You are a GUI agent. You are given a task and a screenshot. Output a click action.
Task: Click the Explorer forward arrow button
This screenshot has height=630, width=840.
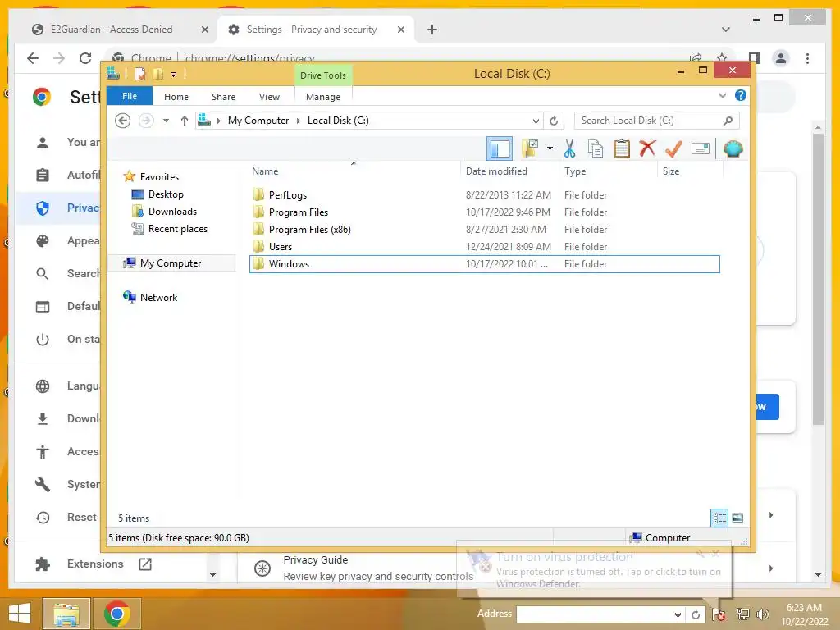tap(146, 121)
